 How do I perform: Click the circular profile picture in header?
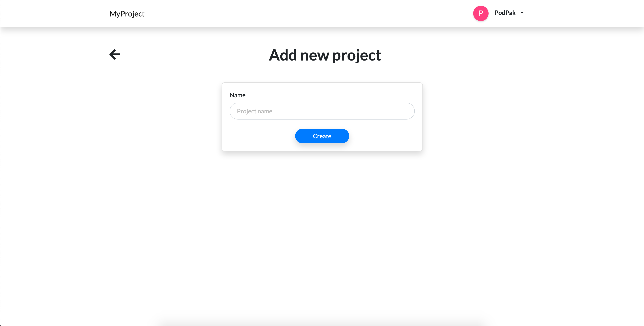(481, 13)
